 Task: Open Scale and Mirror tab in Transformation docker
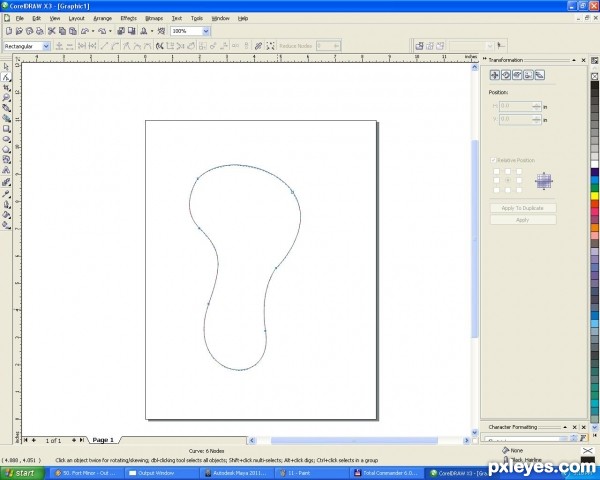[517, 75]
